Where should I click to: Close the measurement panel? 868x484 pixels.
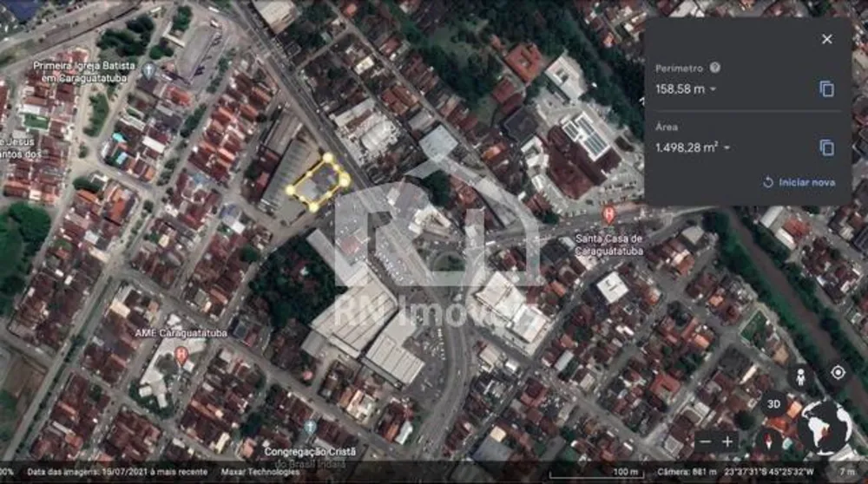coord(826,39)
